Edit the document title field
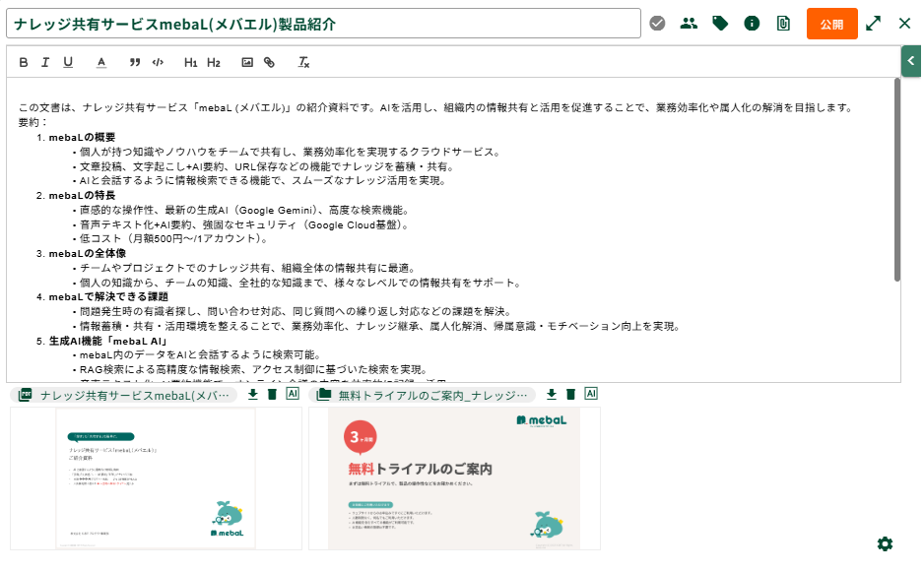924x572 pixels. 323,24
